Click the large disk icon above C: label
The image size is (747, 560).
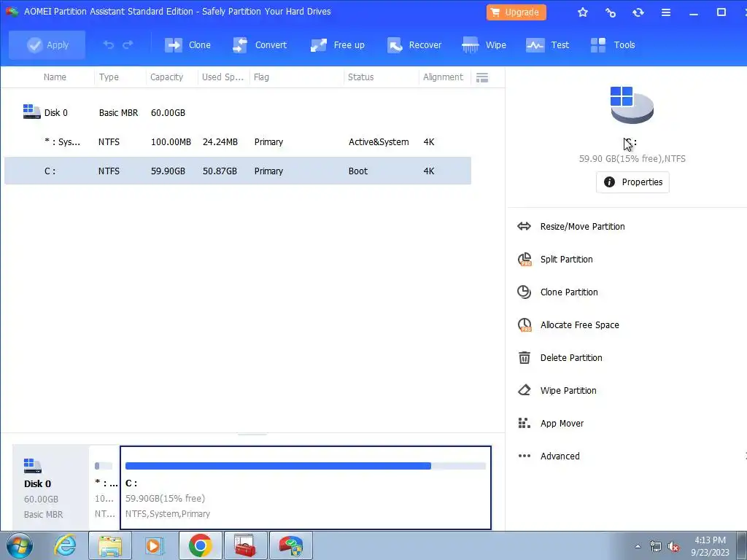point(632,105)
